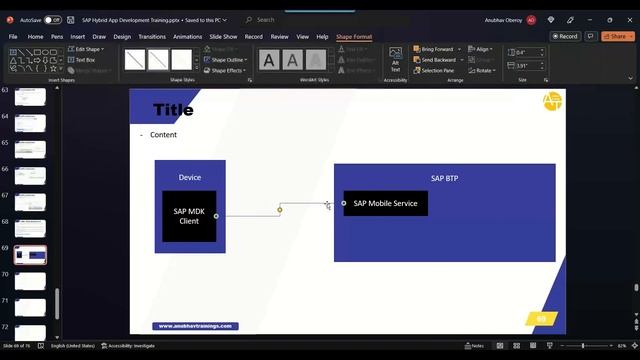
Task: Click the yellow connector adjustment handle
Action: point(280,210)
